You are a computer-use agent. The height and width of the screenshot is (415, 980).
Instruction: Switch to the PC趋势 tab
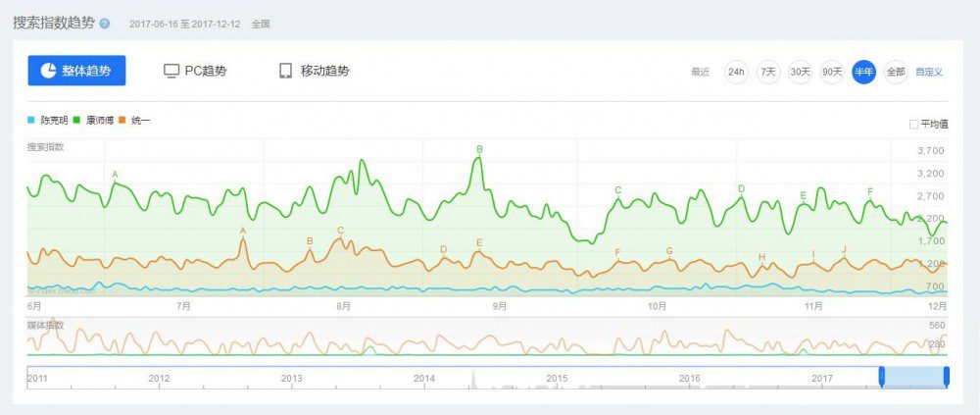click(x=195, y=71)
